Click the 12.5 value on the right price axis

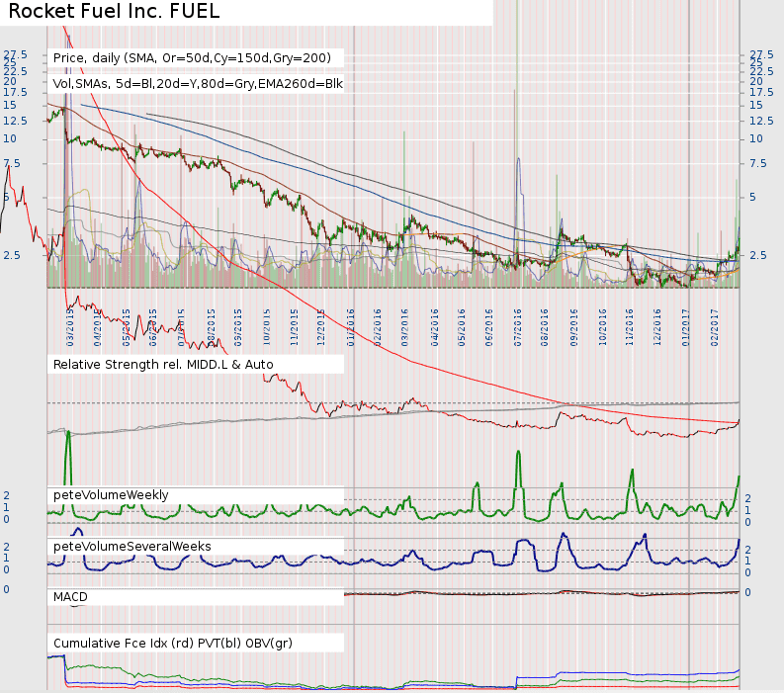(761, 121)
